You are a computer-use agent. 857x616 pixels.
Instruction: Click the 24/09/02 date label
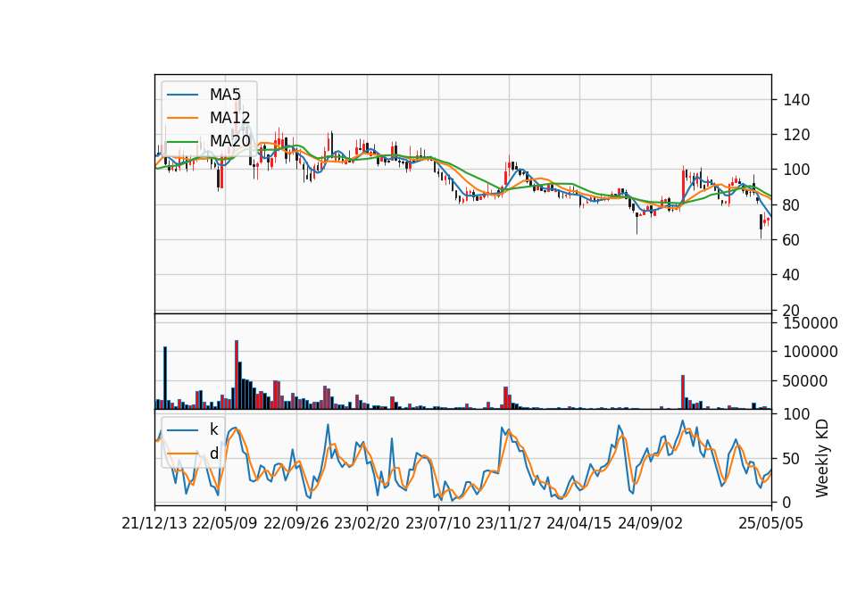651,523
